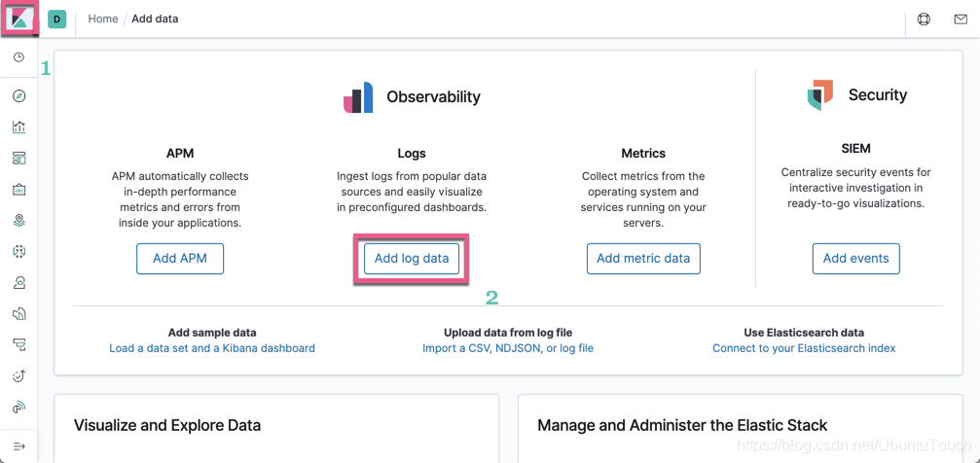Click the Add events button

(855, 259)
